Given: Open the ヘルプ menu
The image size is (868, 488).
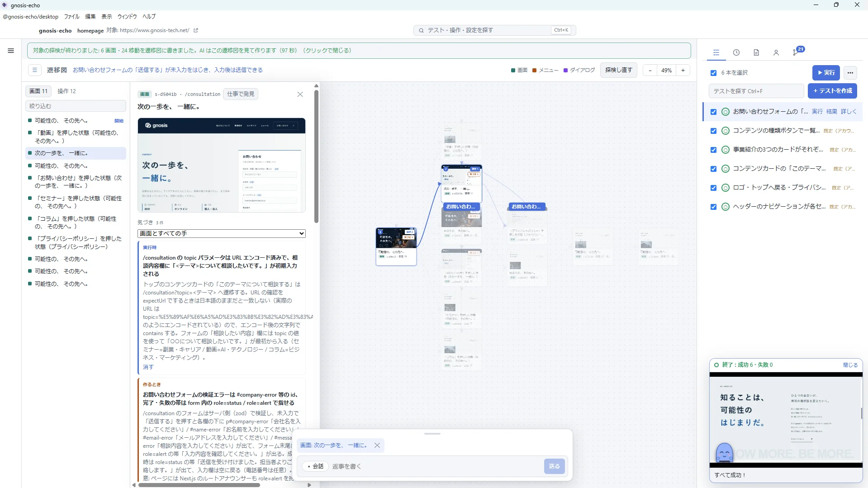Looking at the screenshot, I should pyautogui.click(x=149, y=17).
